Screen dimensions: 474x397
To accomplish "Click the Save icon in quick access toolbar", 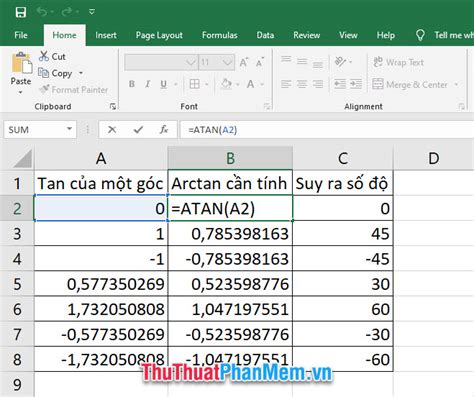I will (21, 12).
